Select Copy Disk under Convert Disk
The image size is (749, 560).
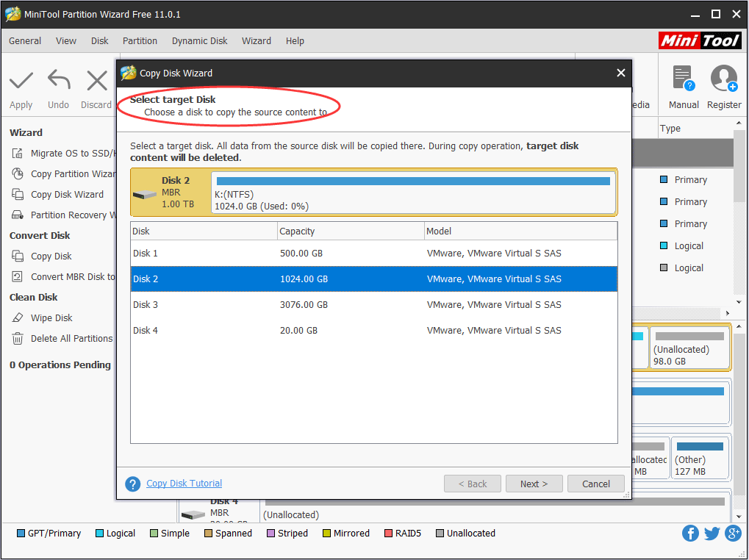pos(42,256)
